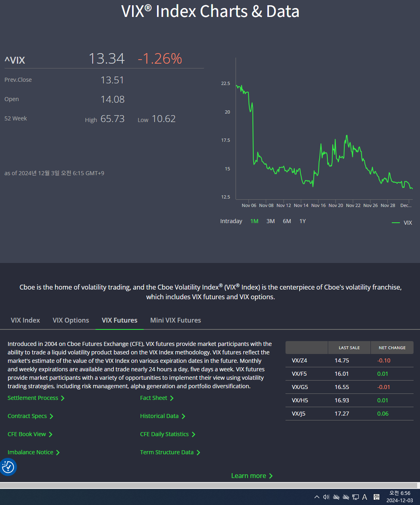Click the 0.06 net change value

(383, 414)
